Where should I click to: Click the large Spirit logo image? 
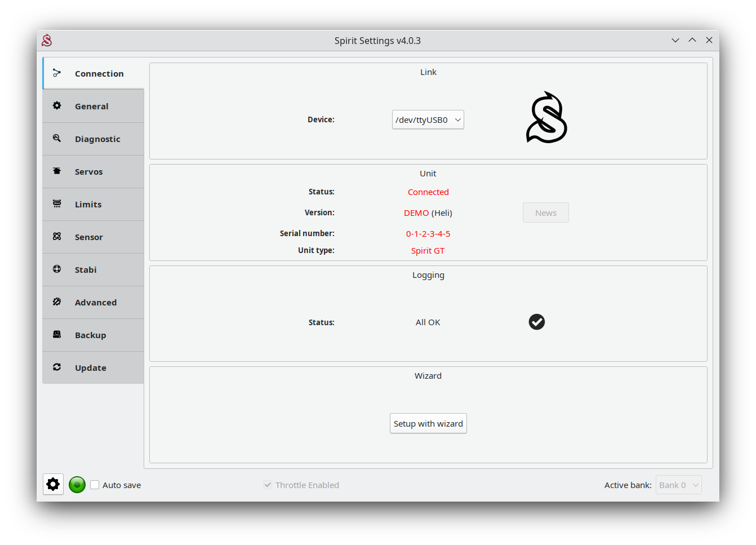pyautogui.click(x=546, y=117)
